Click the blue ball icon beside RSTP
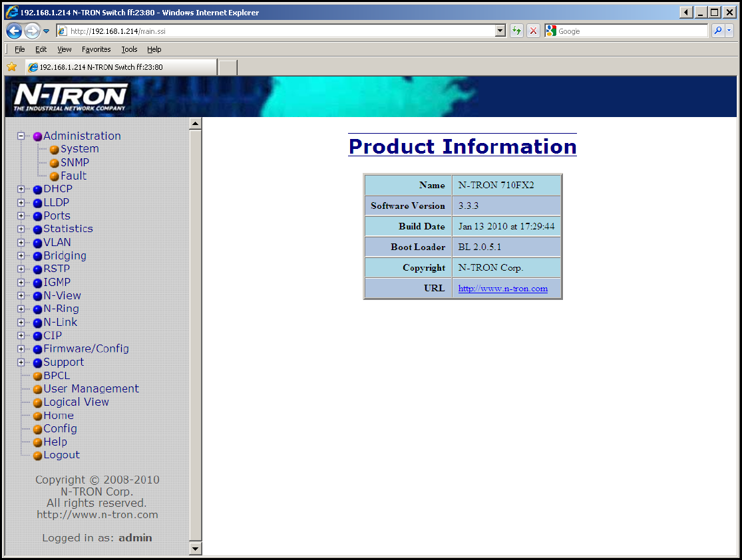Viewport: 742px width, 560px height. click(38, 269)
